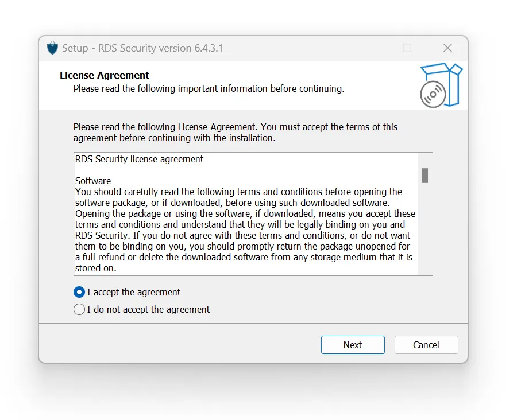Click the "License Agreement" bold heading

105,75
